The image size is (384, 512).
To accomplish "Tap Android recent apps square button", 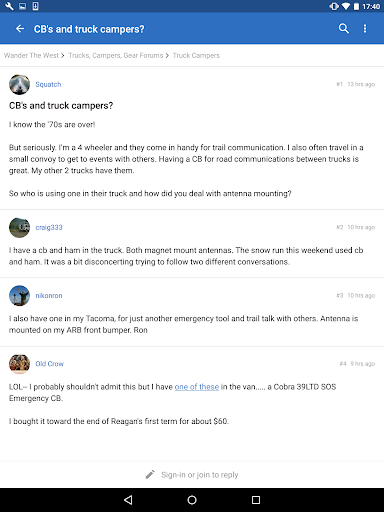I will [x=256, y=500].
